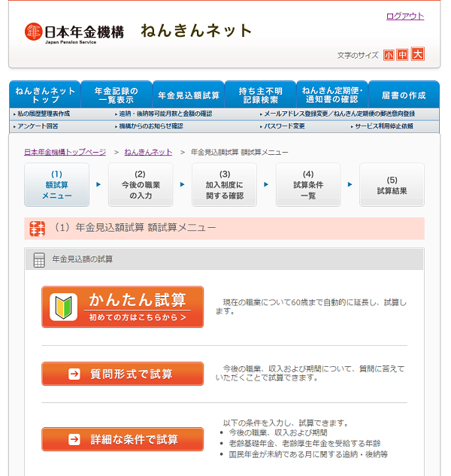Image resolution: width=451 pixels, height=476 pixels.
Task: Click the 以下の条件を入力し、試算できます text
Action: pyautogui.click(x=286, y=423)
